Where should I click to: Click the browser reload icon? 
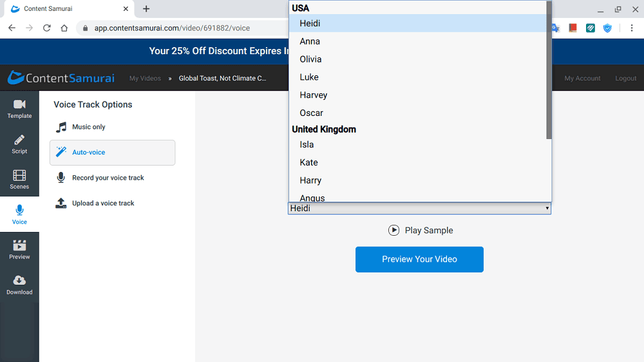point(46,28)
